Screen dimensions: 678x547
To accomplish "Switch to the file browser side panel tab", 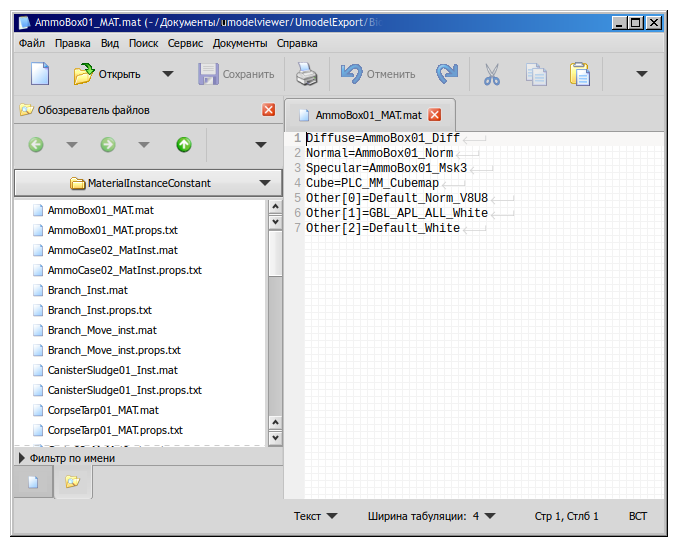I will pyautogui.click(x=73, y=481).
